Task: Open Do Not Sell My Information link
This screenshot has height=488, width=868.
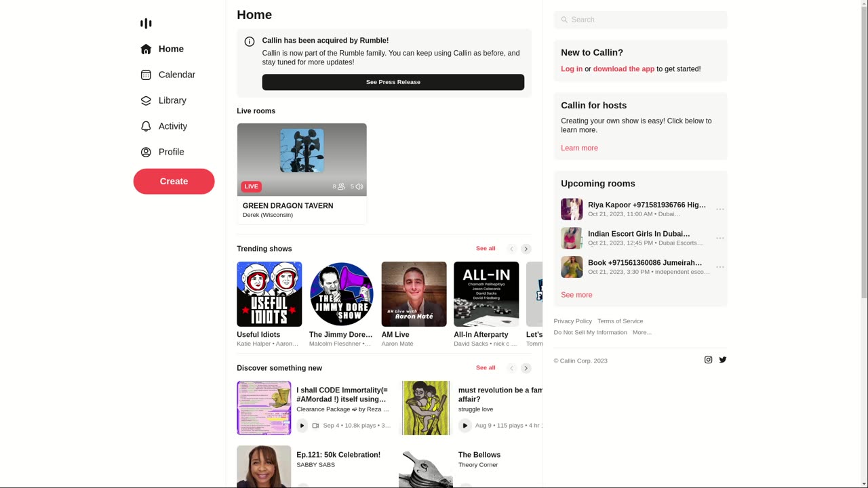Action: (x=591, y=333)
